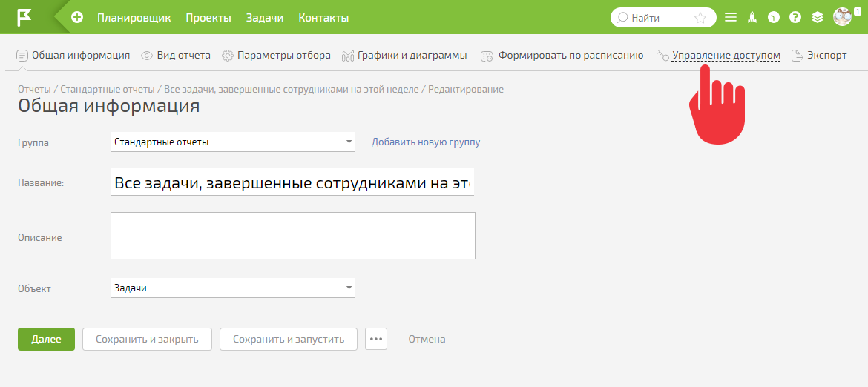868x387 pixels.
Task: Open the help question mark icon
Action: pyautogui.click(x=795, y=18)
